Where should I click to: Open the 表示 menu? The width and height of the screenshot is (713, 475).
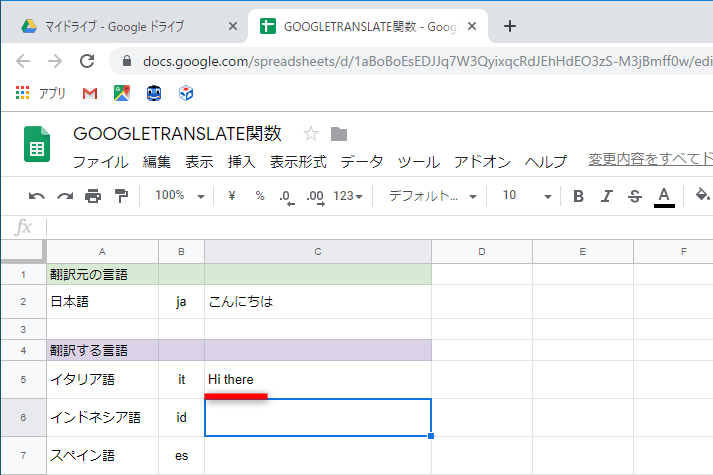pos(199,161)
